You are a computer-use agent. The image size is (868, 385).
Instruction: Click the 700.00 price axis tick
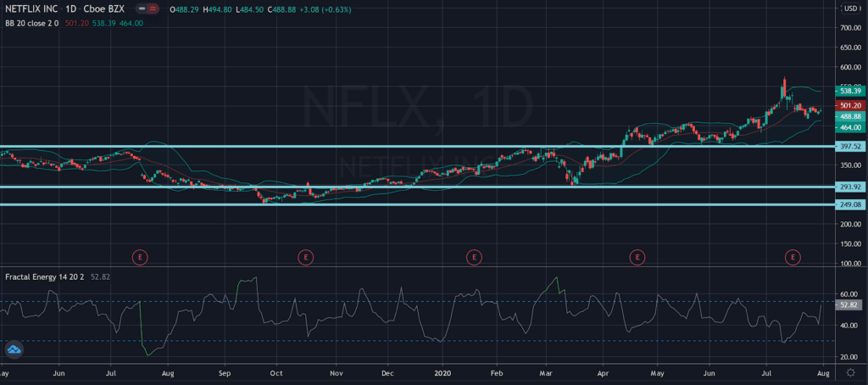pos(852,28)
